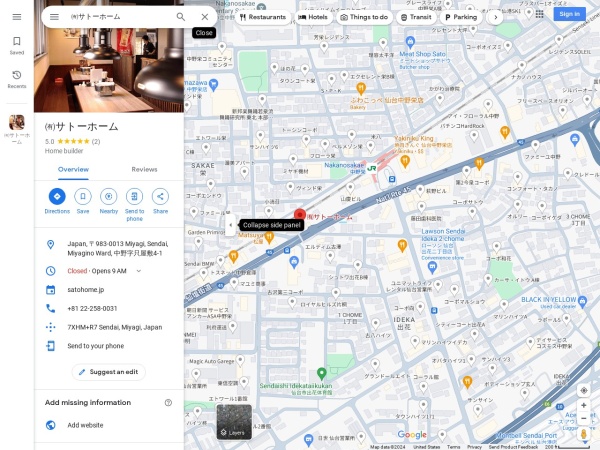Zoom out with the minus button
600x450 pixels.
(584, 418)
